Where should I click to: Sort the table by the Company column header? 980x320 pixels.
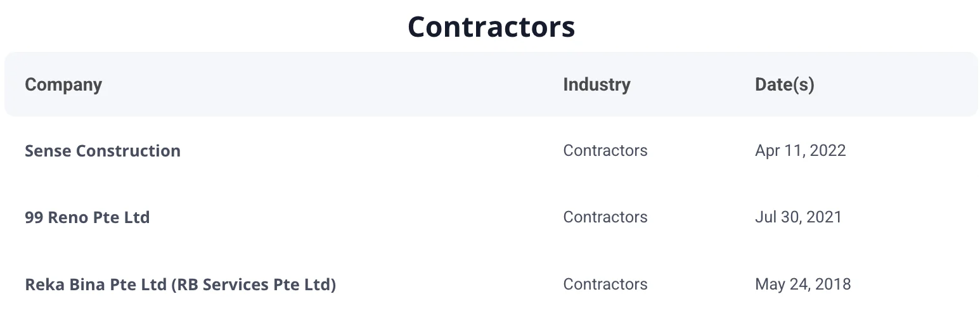(63, 84)
